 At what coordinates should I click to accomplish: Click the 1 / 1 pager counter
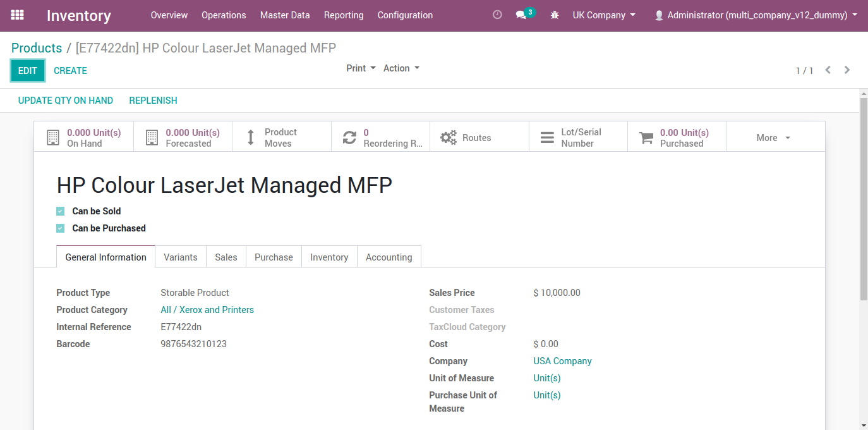[804, 71]
